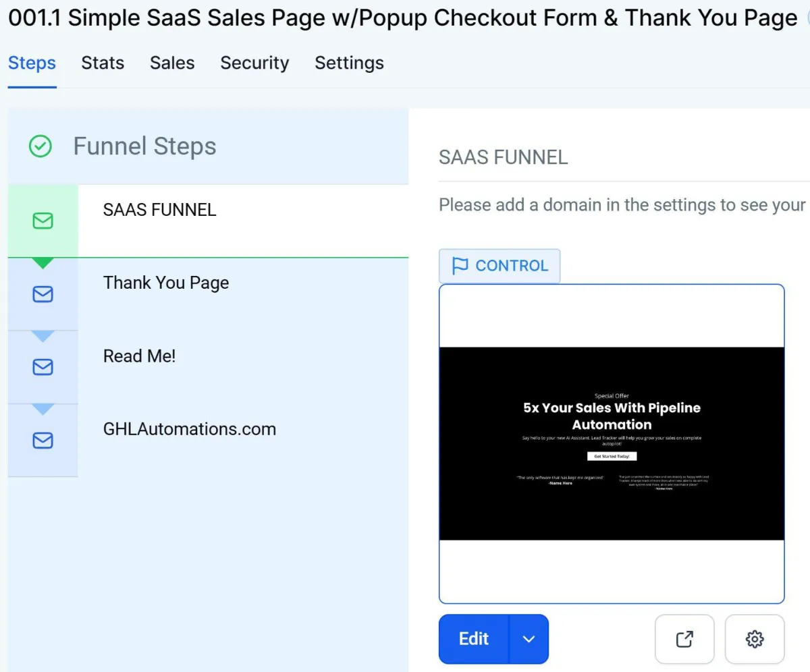Select the Read Me! funnel step
This screenshot has width=810, height=672.
tap(208, 367)
